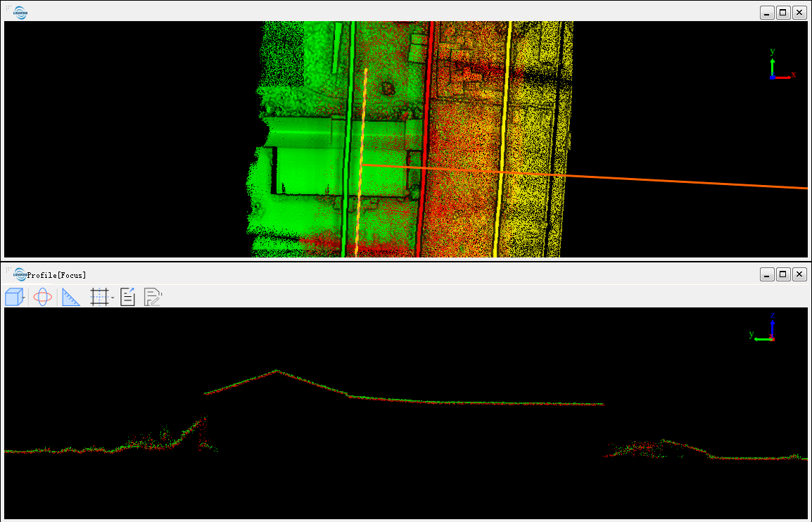812x522 pixels.
Task: Click the roof peak in profile view
Action: coord(276,371)
